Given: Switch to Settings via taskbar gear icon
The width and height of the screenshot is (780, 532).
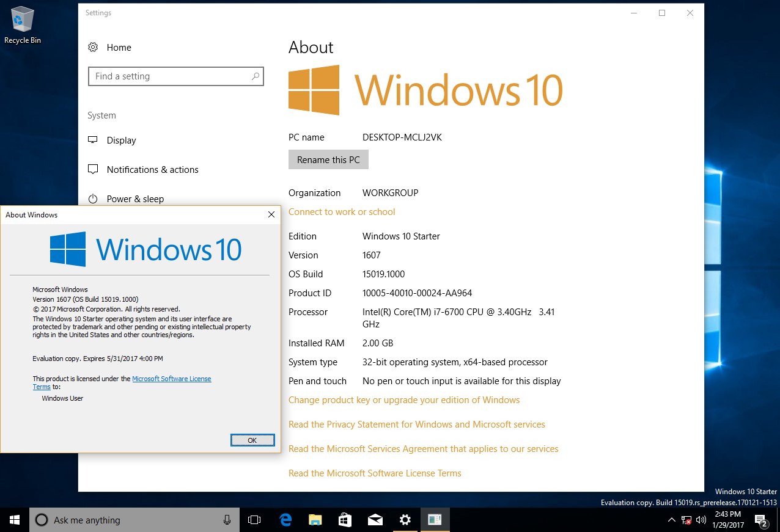Looking at the screenshot, I should pyautogui.click(x=405, y=520).
